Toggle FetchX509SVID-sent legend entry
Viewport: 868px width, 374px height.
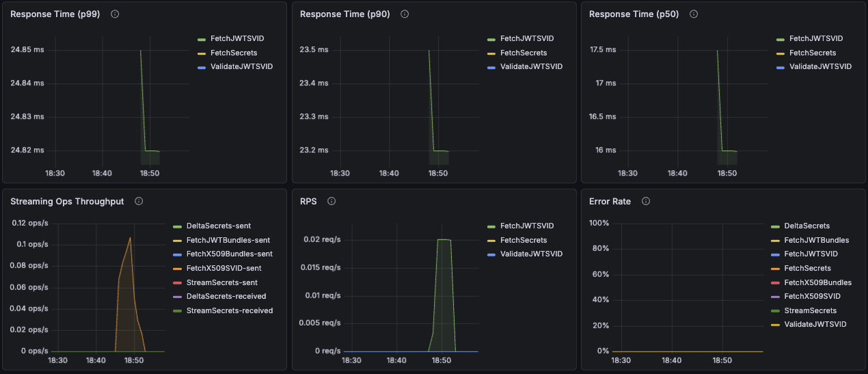click(x=224, y=268)
